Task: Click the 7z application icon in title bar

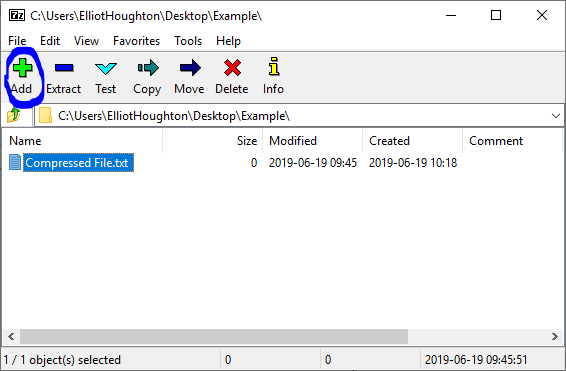Action: 17,16
